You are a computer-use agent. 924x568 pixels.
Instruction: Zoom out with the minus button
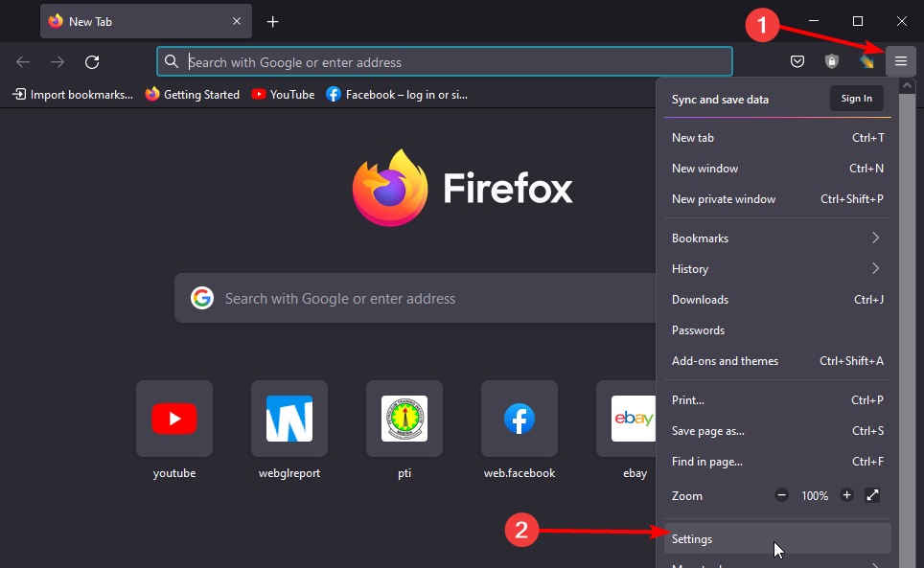(781, 495)
